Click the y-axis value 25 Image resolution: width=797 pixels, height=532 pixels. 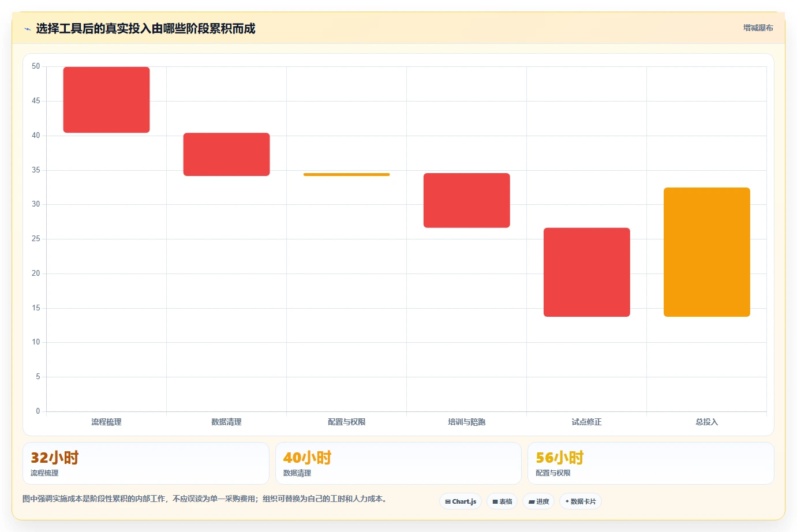(x=36, y=238)
